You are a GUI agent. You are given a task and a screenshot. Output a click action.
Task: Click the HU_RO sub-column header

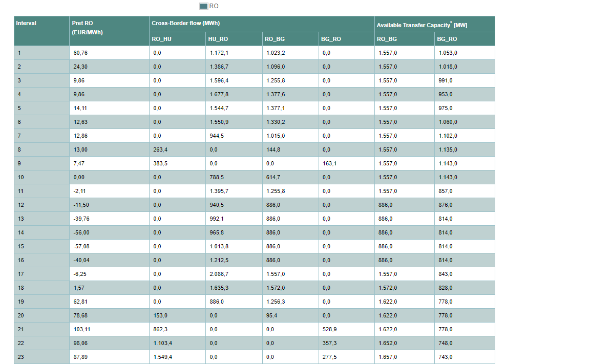tap(218, 39)
